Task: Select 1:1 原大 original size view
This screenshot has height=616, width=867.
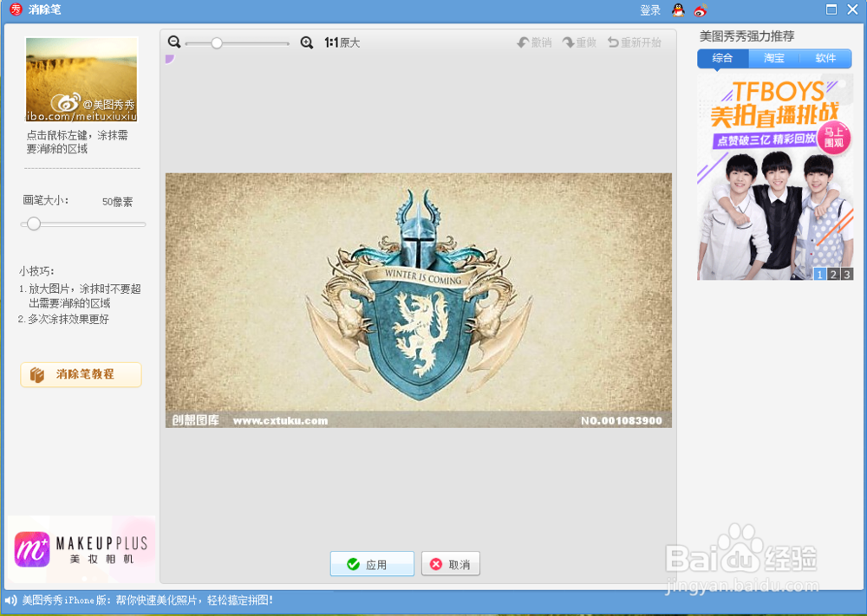Action: point(342,42)
